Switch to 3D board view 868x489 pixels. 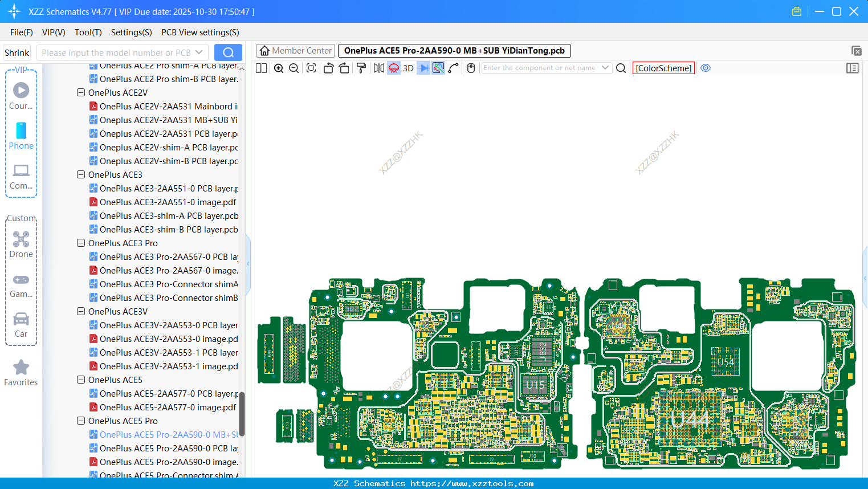pyautogui.click(x=408, y=68)
